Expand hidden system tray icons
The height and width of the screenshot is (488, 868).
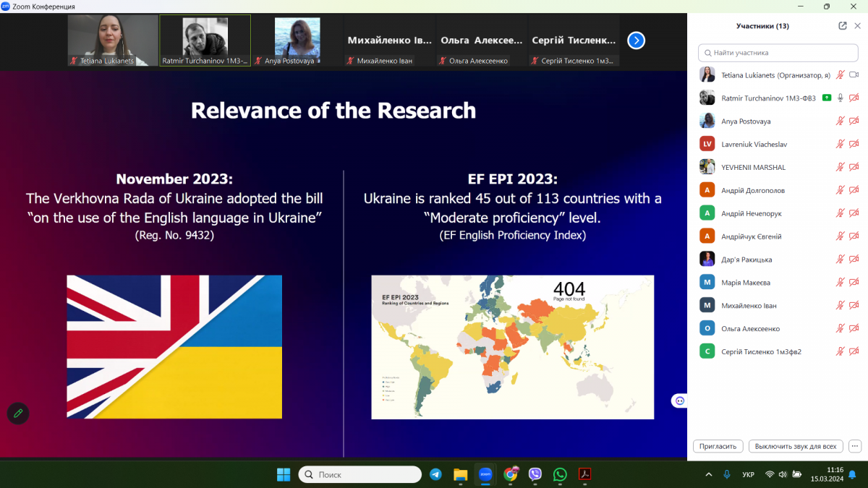pyautogui.click(x=708, y=474)
